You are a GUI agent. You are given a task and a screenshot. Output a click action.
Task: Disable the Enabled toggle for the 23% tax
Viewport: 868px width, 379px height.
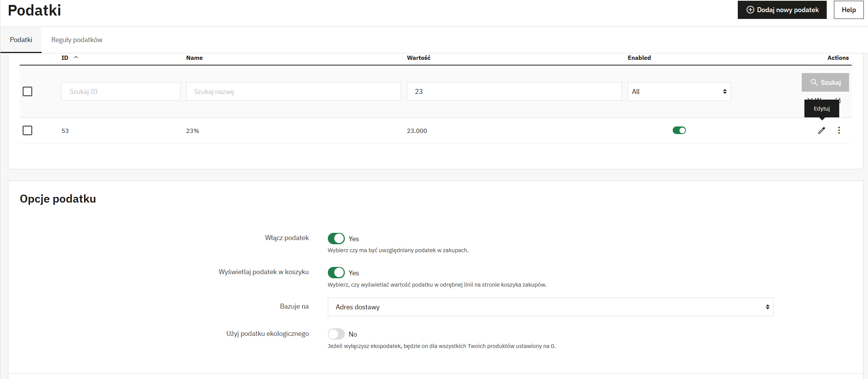click(679, 131)
